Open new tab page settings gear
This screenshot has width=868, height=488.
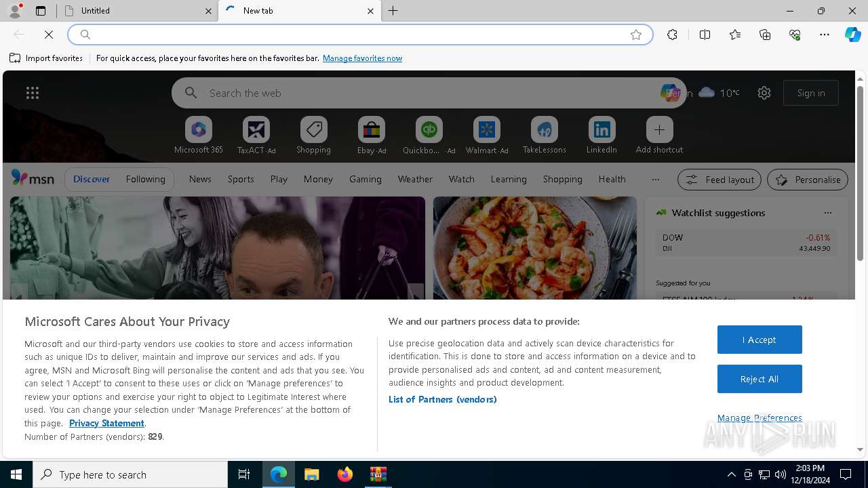click(764, 93)
